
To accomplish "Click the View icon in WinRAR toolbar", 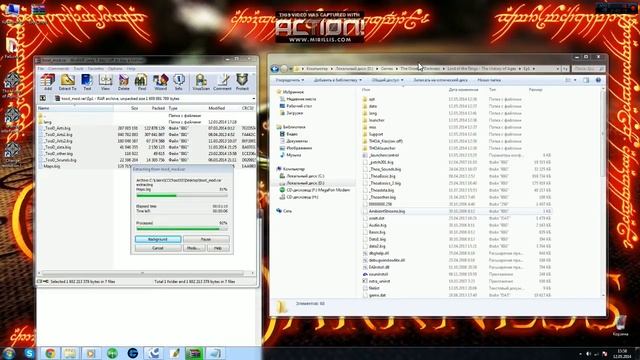I will pyautogui.click(x=105, y=82).
